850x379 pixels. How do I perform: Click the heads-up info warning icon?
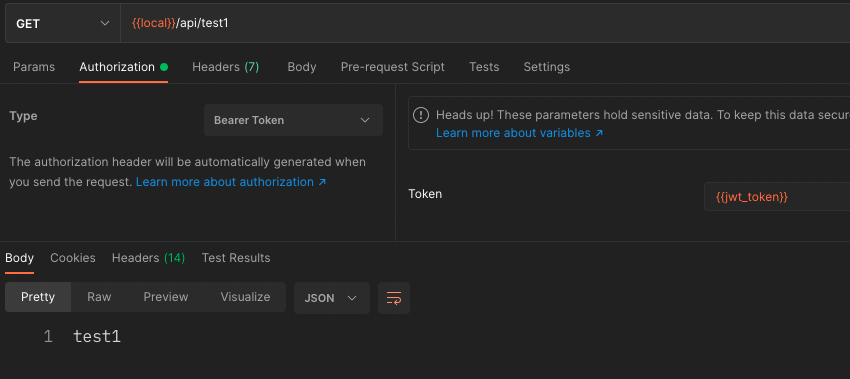(x=421, y=115)
